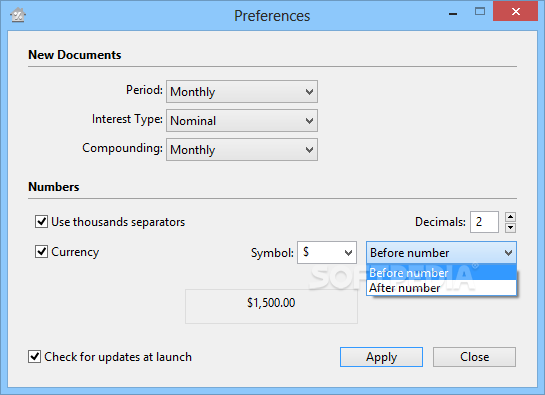Open the currency Symbol dropdown

pos(327,252)
